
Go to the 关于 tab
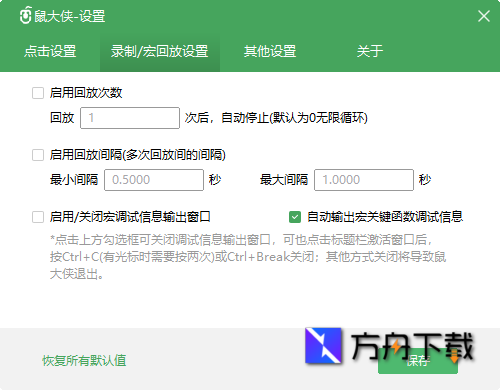pyautogui.click(x=370, y=52)
